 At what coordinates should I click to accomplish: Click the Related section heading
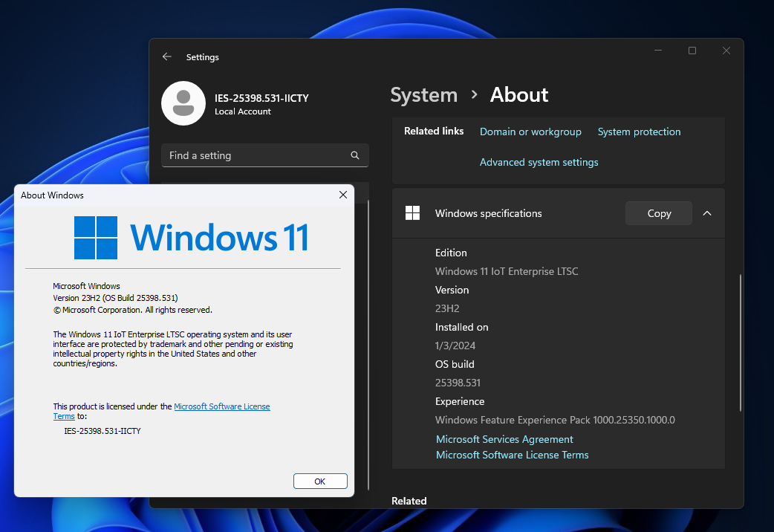pos(409,501)
